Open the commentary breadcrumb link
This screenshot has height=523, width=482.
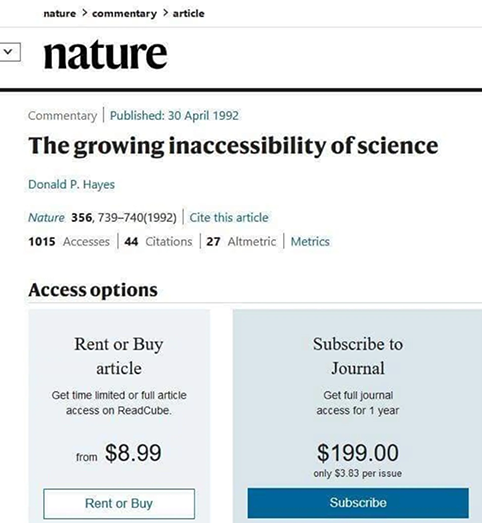point(124,13)
